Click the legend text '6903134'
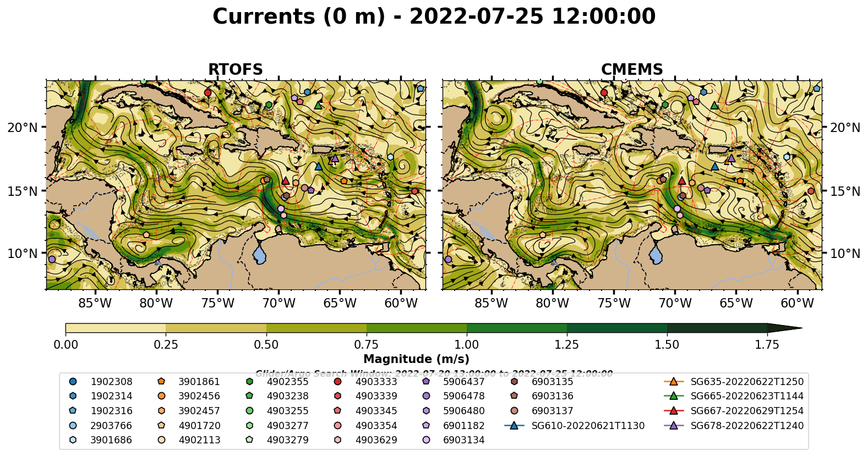 464,440
